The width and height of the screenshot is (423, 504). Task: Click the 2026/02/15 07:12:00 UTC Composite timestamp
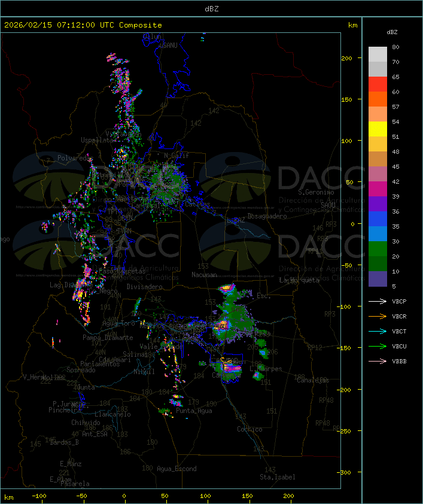point(83,25)
